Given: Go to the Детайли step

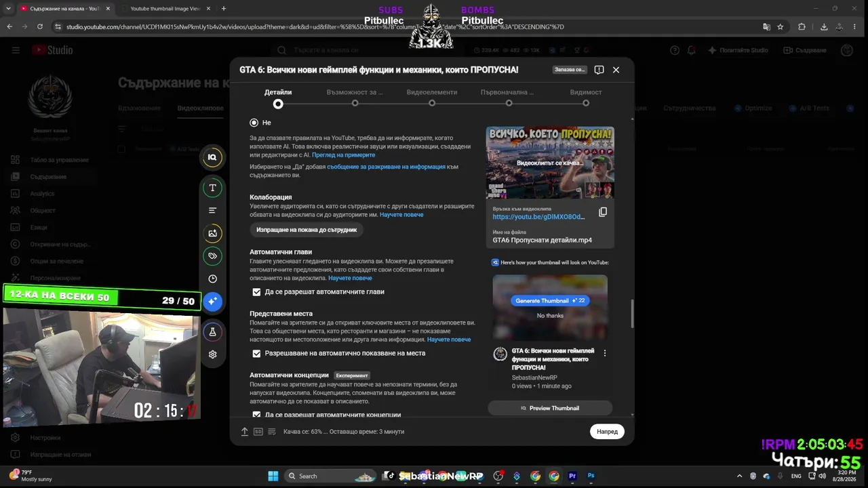Looking at the screenshot, I should coord(278,98).
